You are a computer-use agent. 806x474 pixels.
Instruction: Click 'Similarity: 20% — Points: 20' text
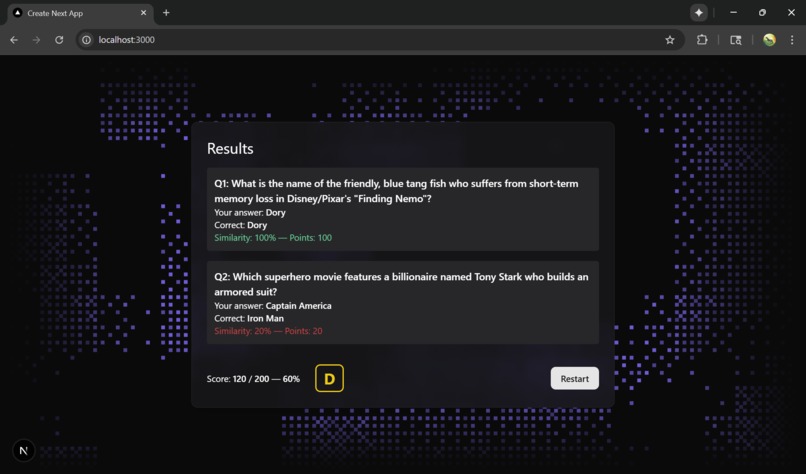[268, 331]
